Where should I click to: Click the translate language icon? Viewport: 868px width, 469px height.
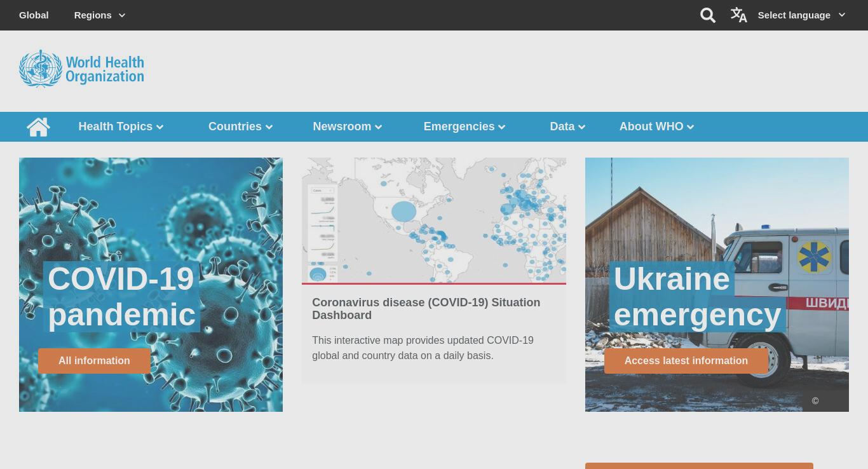[738, 15]
